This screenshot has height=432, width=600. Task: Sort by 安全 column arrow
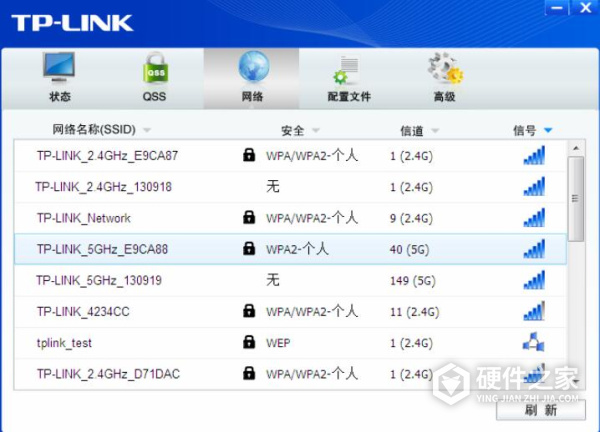pyautogui.click(x=316, y=130)
